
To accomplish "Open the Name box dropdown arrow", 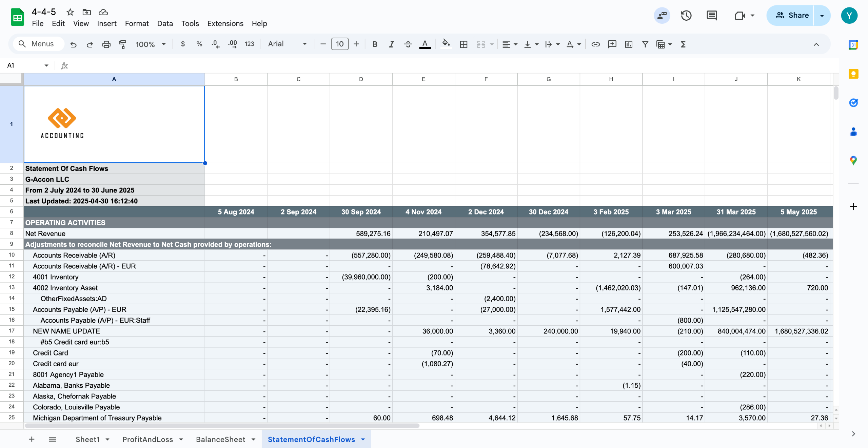I will coord(46,65).
